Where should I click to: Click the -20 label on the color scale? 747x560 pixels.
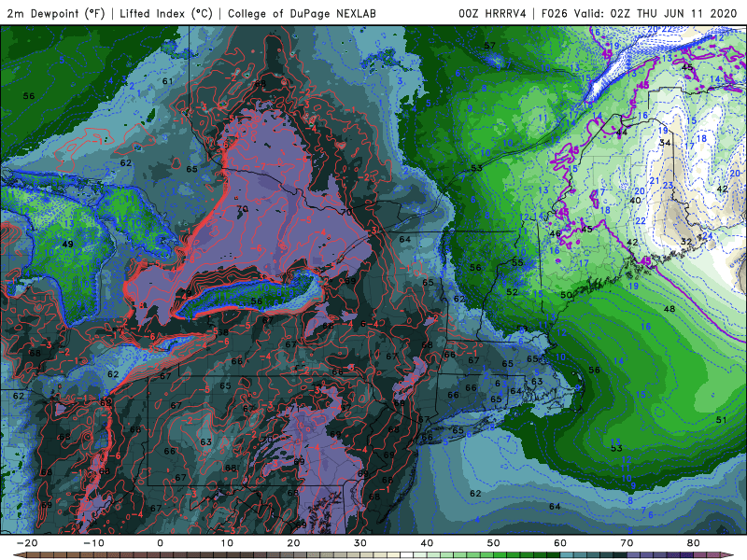pyautogui.click(x=27, y=543)
